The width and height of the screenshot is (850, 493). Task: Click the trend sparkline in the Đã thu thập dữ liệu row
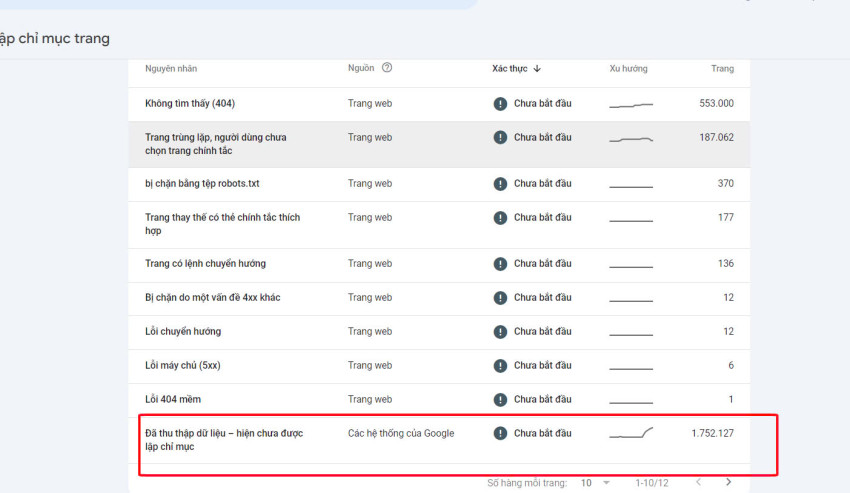click(631, 433)
